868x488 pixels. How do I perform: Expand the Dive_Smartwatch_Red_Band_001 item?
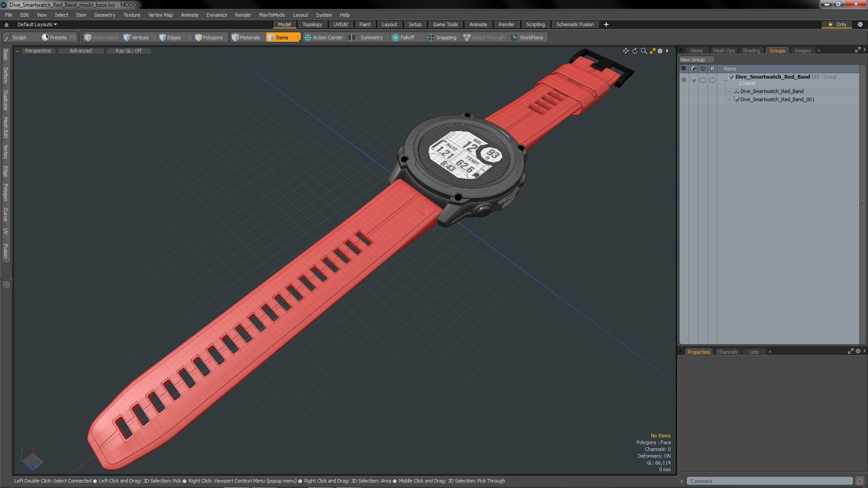(x=732, y=99)
